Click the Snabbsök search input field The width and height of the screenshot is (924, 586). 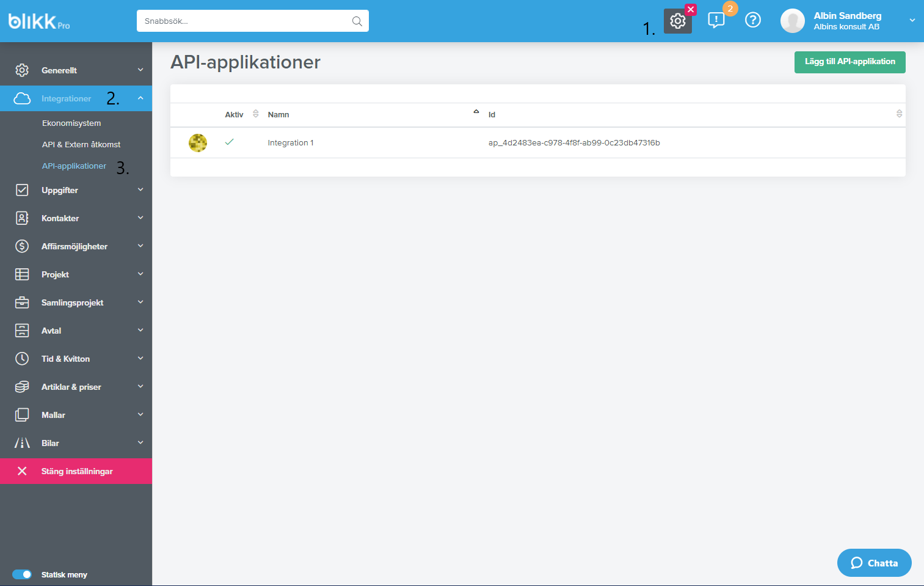pos(252,21)
